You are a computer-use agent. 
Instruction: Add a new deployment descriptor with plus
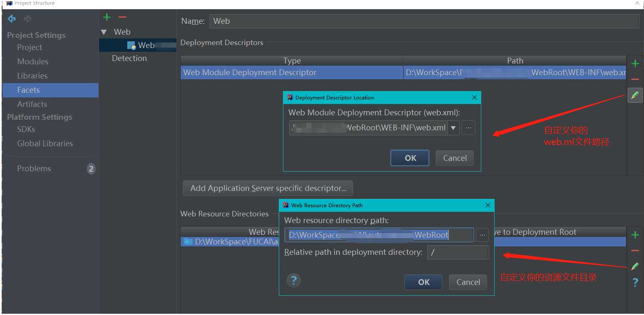tap(635, 64)
